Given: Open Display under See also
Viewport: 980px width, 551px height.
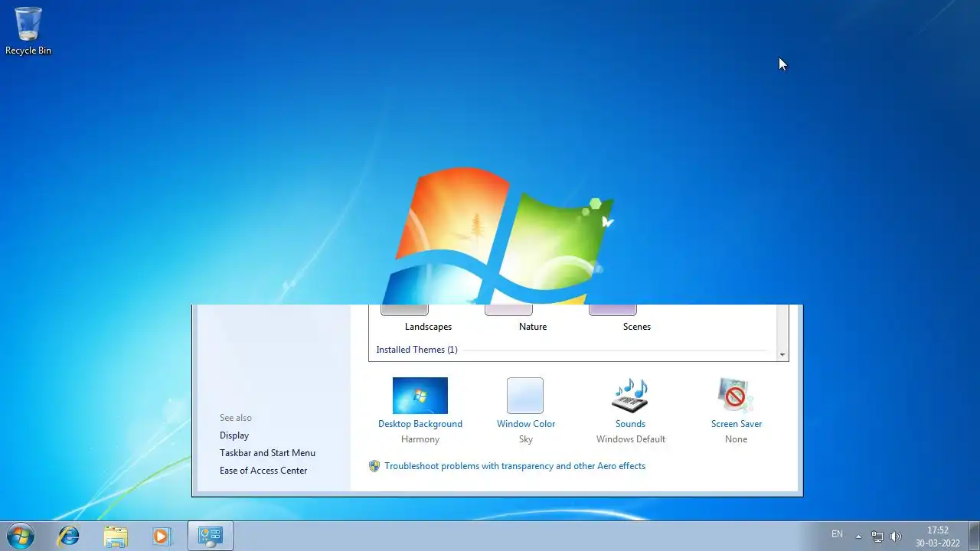Looking at the screenshot, I should pos(234,435).
